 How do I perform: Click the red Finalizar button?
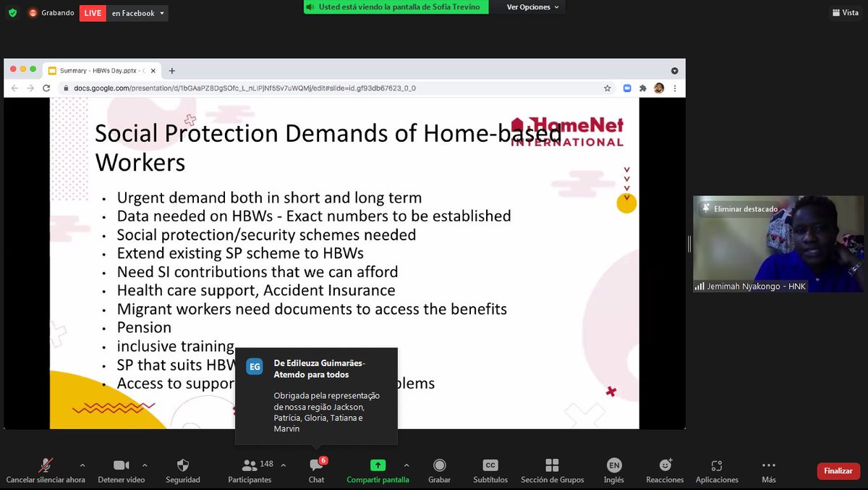coord(838,471)
